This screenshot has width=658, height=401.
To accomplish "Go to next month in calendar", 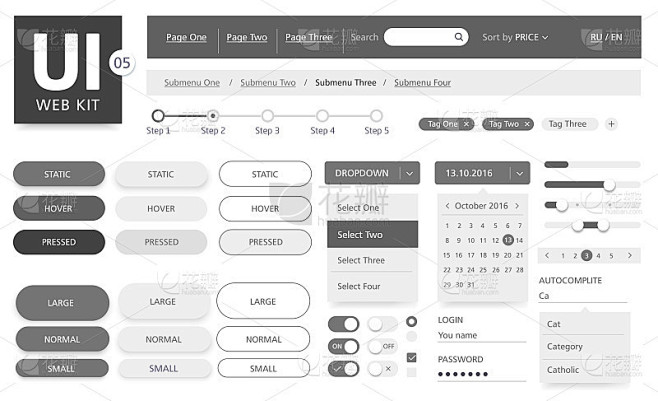I will pos(518,206).
